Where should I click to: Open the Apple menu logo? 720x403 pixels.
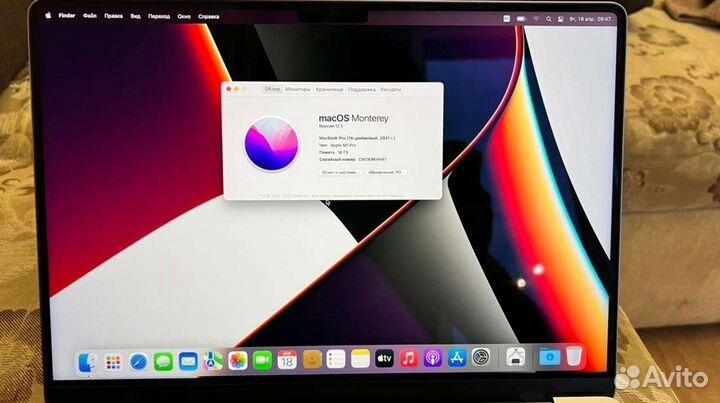tap(48, 16)
